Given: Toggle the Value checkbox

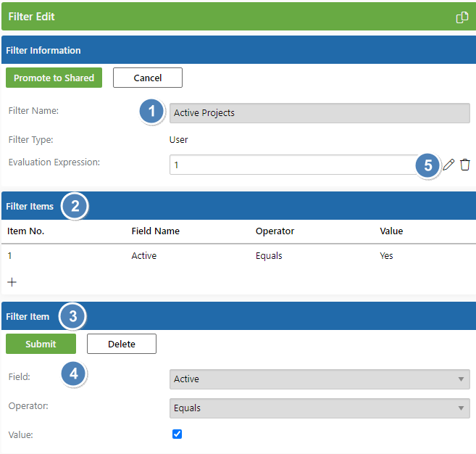Looking at the screenshot, I should pos(177,434).
